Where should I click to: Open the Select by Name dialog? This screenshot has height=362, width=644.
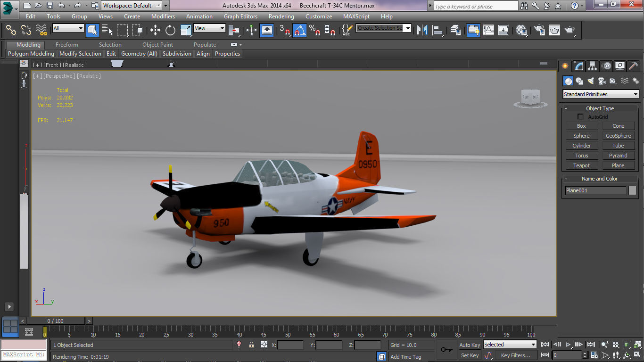[x=107, y=30]
